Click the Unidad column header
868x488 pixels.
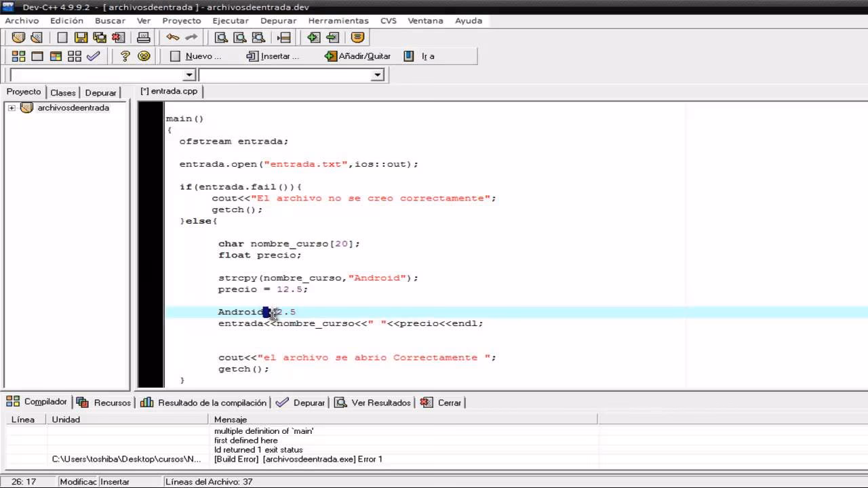128,420
